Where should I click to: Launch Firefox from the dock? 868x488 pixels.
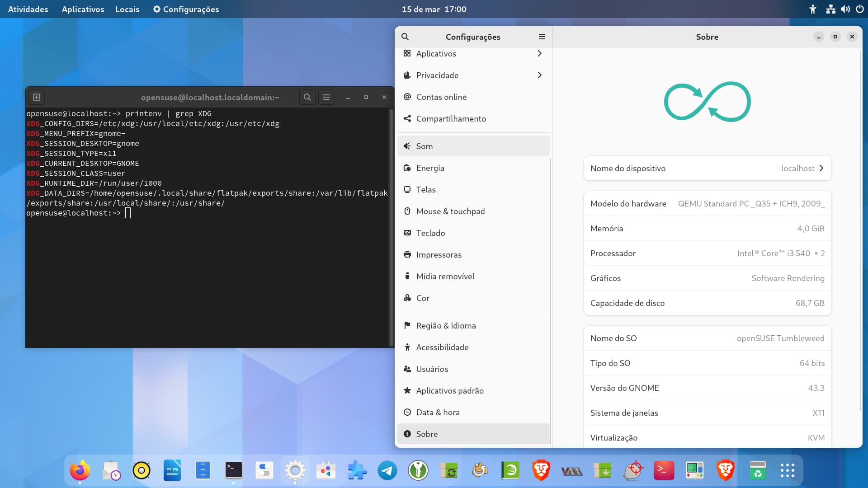tap(80, 471)
